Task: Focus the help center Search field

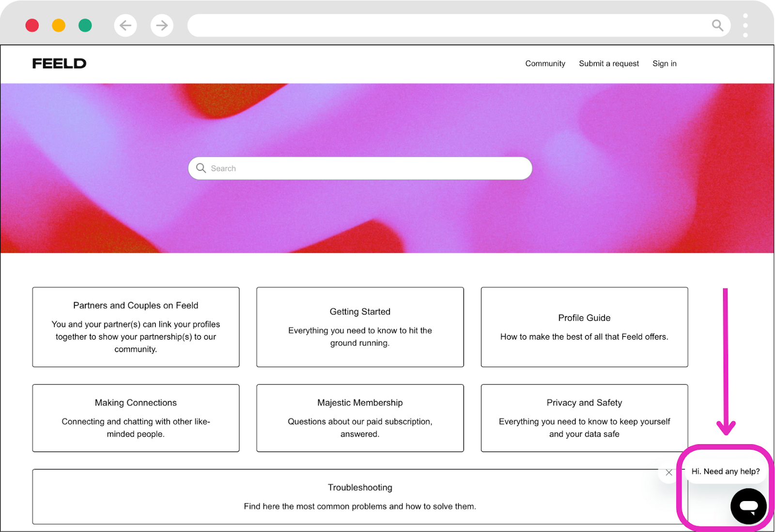Action: click(360, 168)
